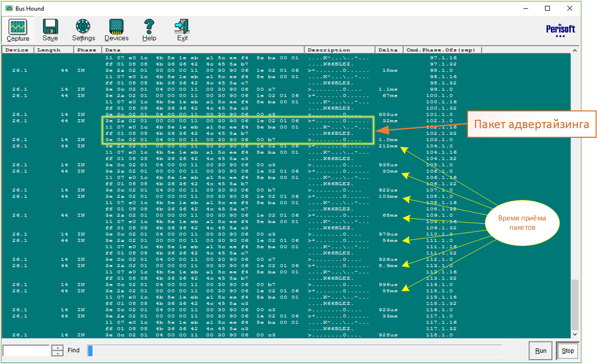Click the Run button
This screenshot has height=364, width=597.
coord(541,350)
